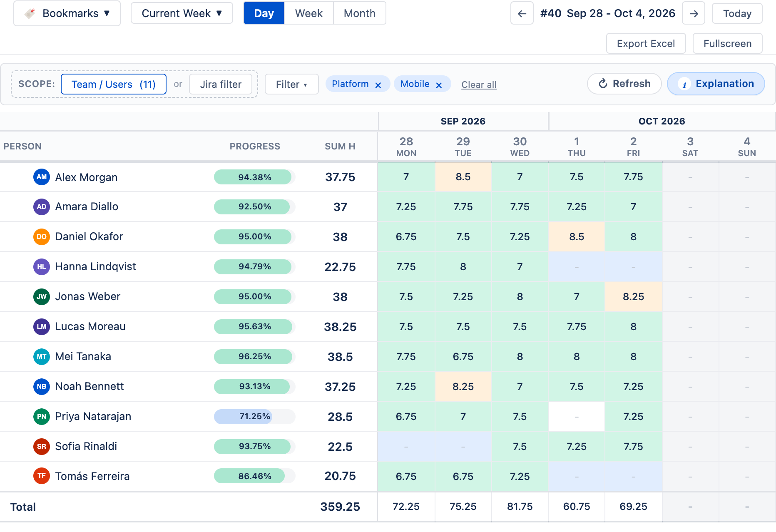Click Sofia Rinaldi's SR avatar
This screenshot has width=776, height=532.
(42, 447)
